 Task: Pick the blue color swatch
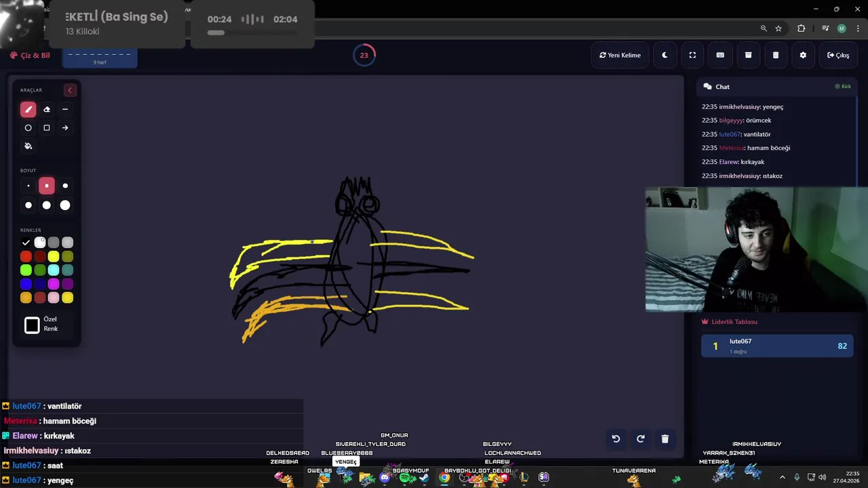(26, 284)
